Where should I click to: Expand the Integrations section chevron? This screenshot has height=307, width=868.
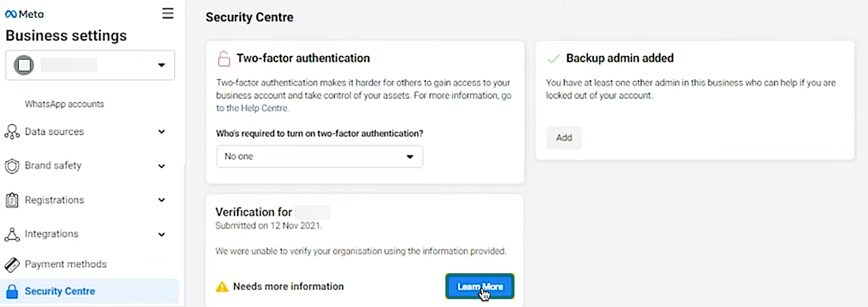161,235
